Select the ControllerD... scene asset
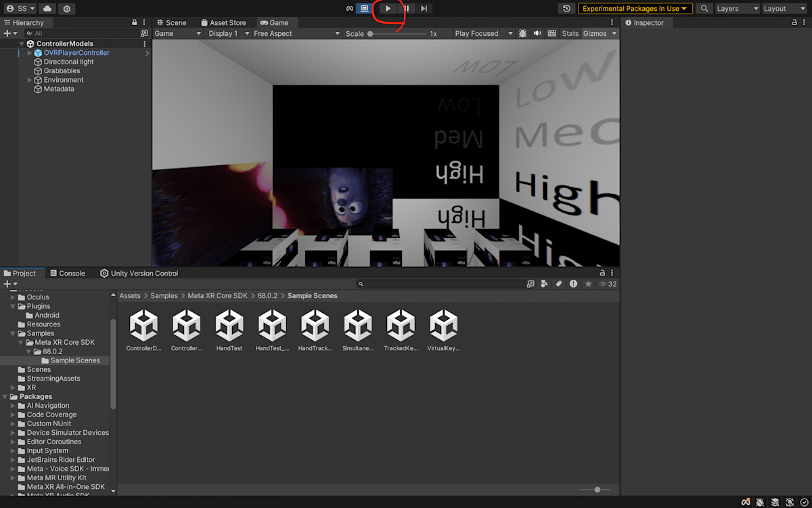The width and height of the screenshot is (812, 508). [143, 330]
